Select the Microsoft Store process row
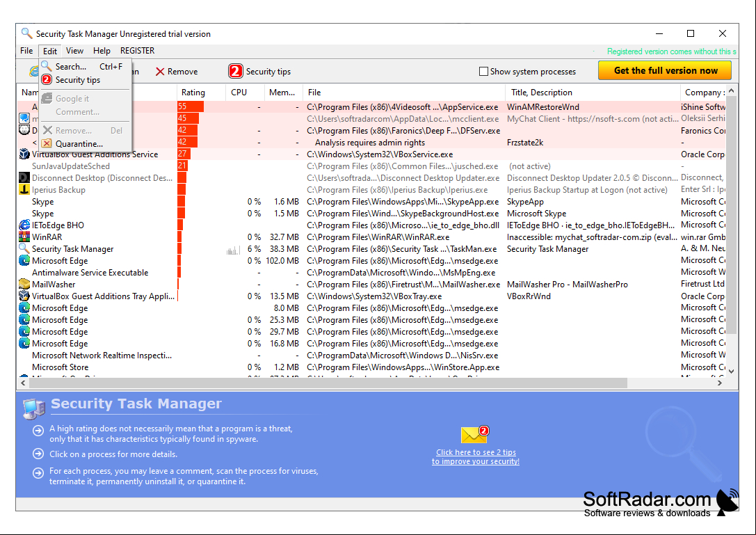This screenshot has width=756, height=535. pyautogui.click(x=371, y=367)
